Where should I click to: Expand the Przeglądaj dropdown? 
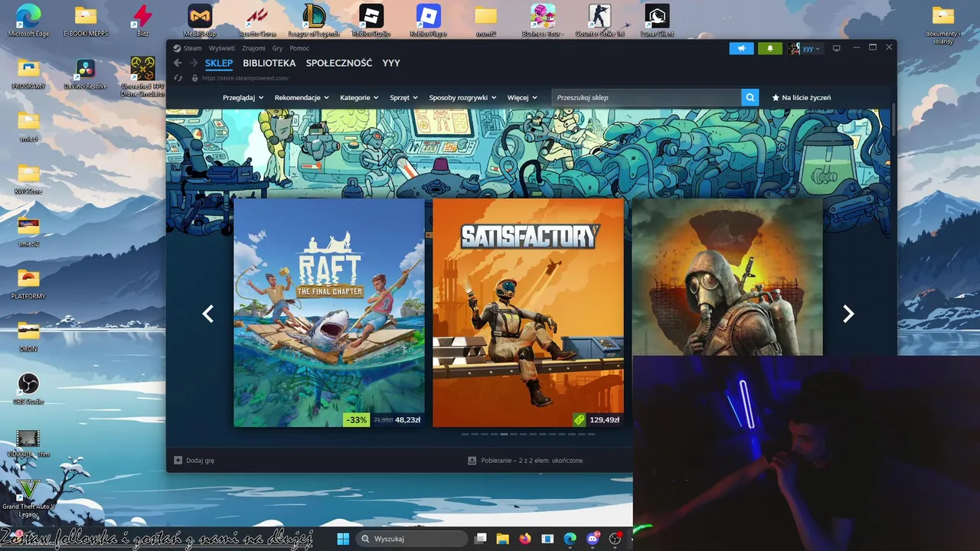[243, 97]
